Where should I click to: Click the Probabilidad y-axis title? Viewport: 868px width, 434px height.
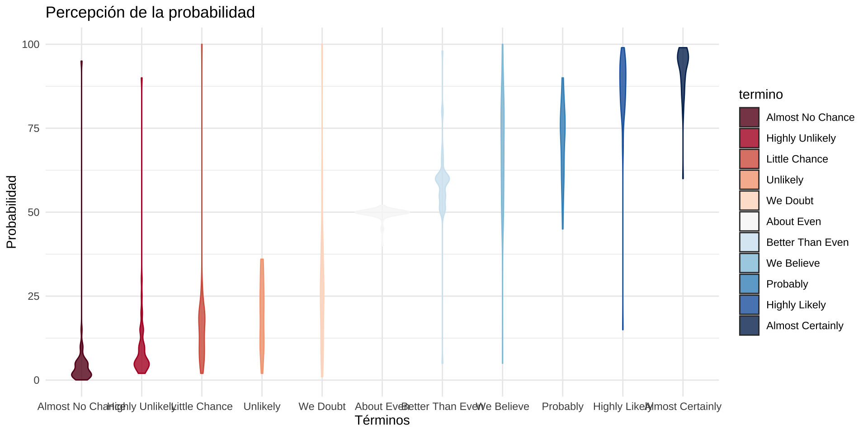[x=11, y=212]
